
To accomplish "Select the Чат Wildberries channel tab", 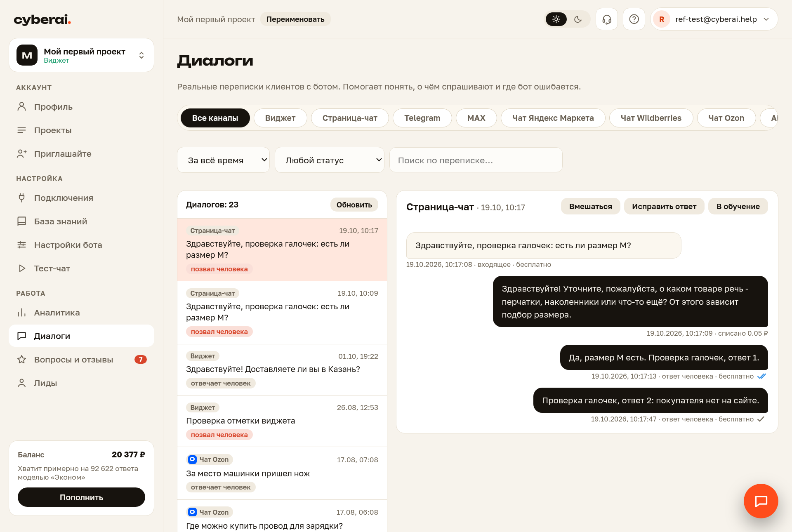I will [651, 118].
